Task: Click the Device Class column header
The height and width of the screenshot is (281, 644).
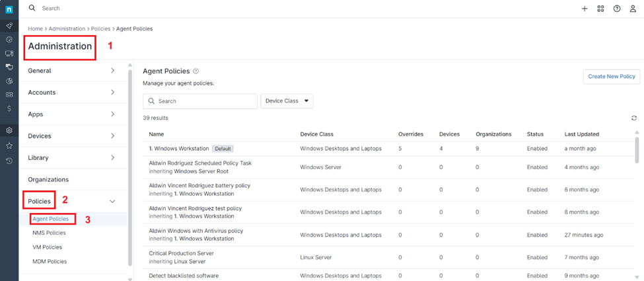Action: click(x=316, y=134)
